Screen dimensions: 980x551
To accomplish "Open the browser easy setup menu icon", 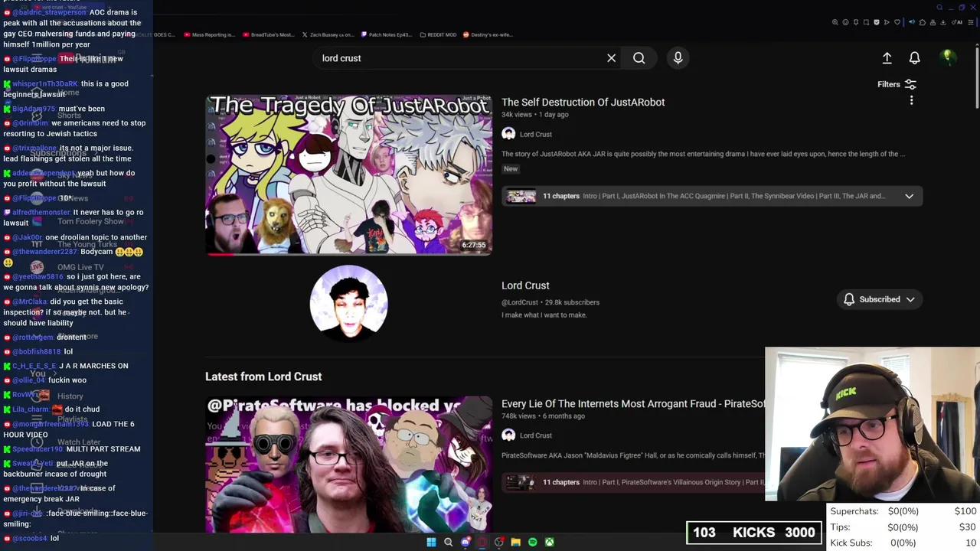I will (x=970, y=22).
